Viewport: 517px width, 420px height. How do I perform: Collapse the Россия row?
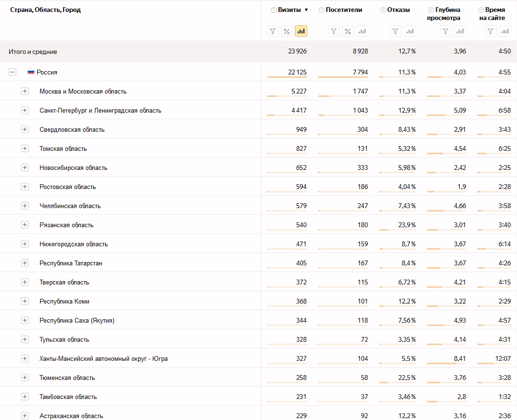coord(12,72)
